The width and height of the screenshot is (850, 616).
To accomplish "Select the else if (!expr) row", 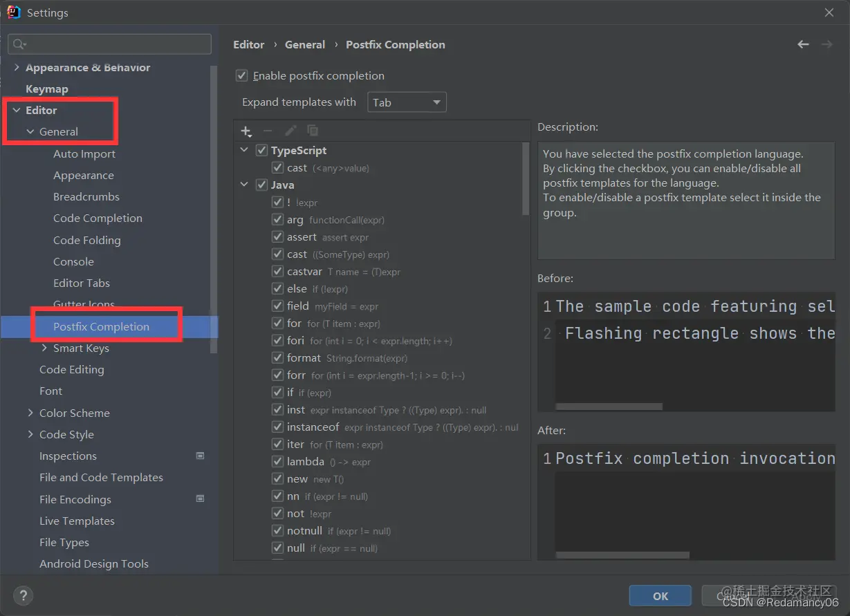I will click(x=377, y=288).
